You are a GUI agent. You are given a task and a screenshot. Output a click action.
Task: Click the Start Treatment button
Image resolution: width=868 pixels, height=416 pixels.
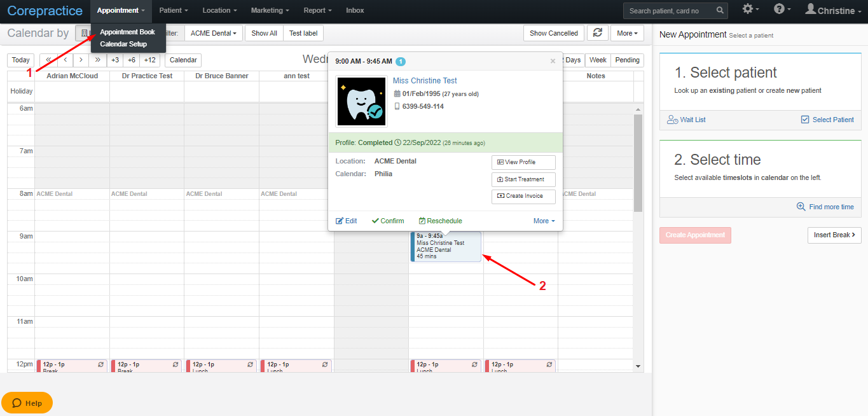coord(523,179)
